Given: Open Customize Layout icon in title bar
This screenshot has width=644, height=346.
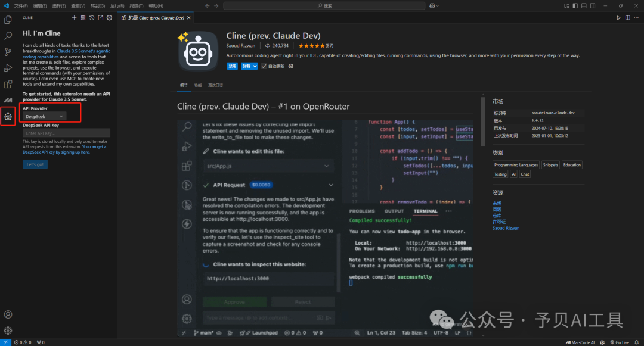Looking at the screenshot, I should click(566, 6).
